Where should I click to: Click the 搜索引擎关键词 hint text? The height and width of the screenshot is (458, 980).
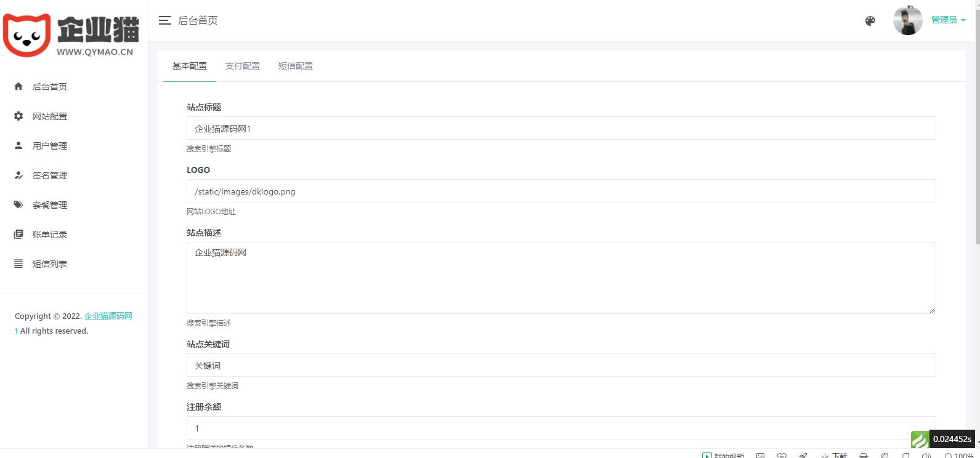coord(213,385)
